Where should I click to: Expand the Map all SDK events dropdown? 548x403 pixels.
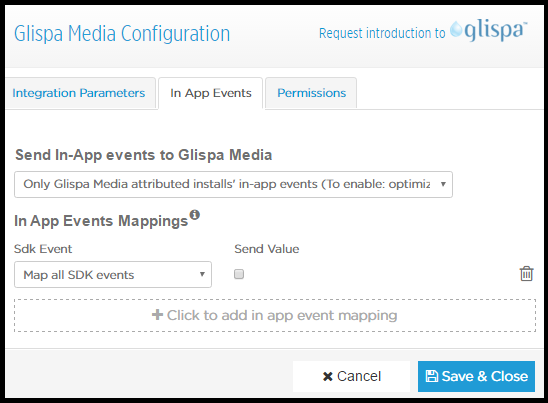pos(113,274)
